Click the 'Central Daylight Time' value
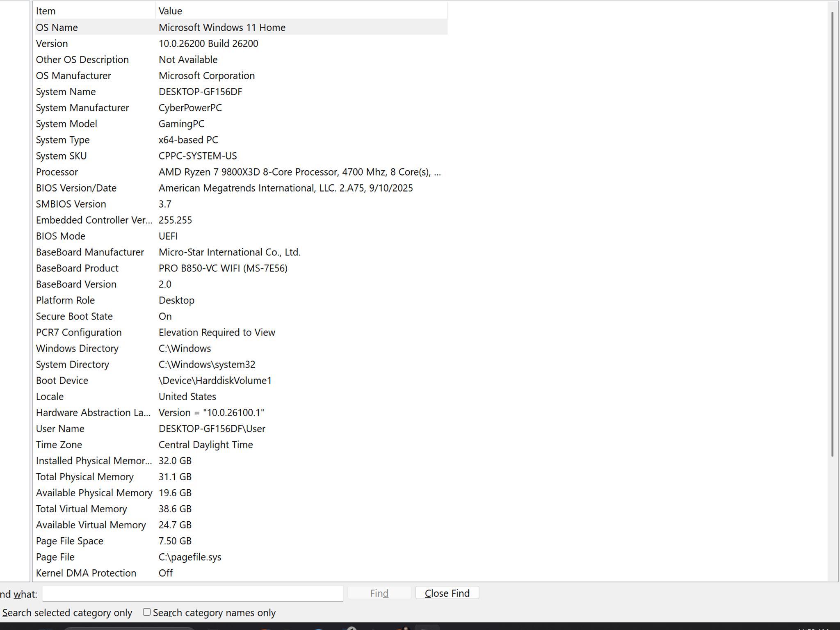This screenshot has height=630, width=840. (205, 445)
